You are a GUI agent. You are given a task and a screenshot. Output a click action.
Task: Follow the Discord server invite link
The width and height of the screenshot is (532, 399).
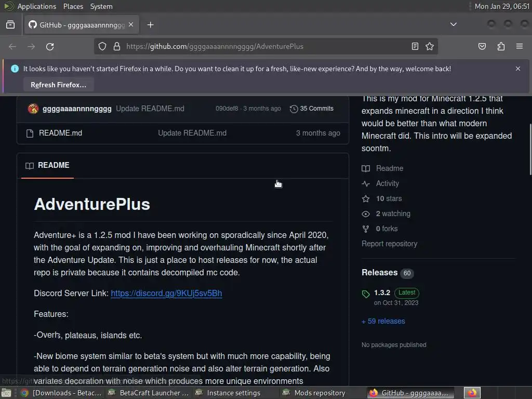[166, 293]
